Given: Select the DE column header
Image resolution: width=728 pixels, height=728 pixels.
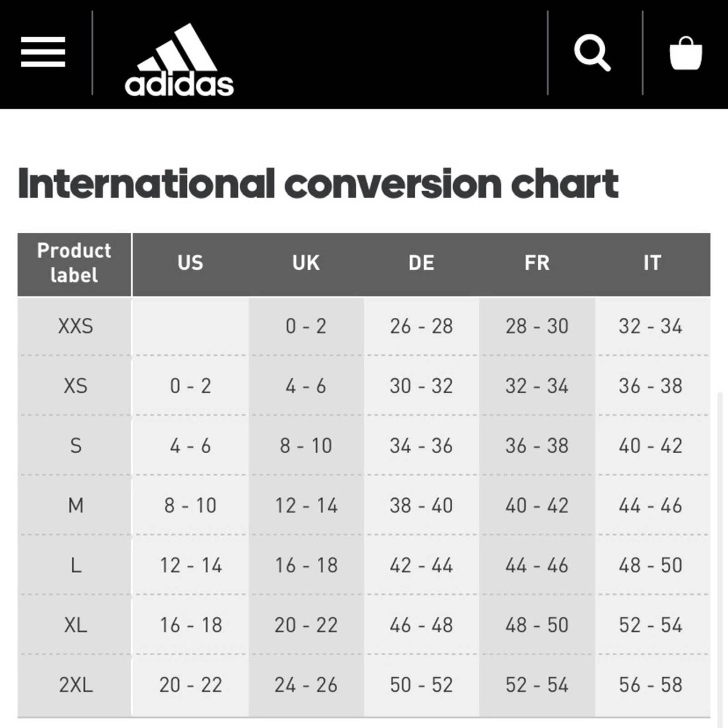Looking at the screenshot, I should click(x=421, y=263).
